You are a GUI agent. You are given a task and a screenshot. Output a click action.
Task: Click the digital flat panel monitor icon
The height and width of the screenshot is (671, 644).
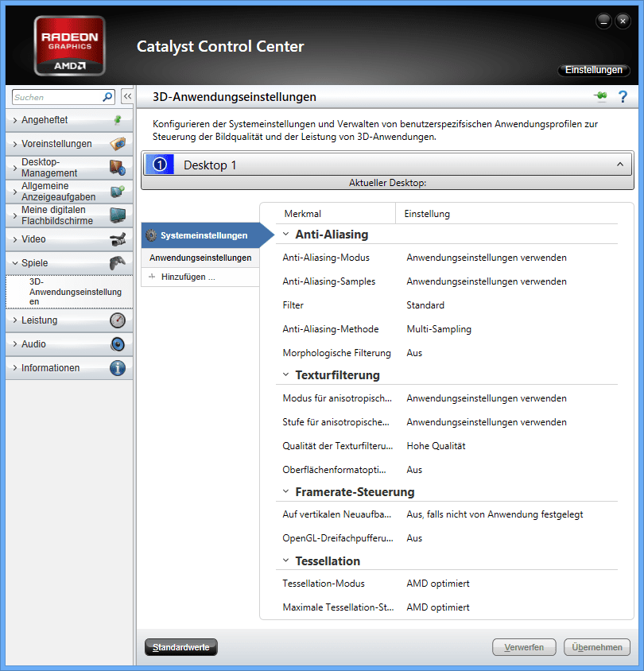click(118, 215)
